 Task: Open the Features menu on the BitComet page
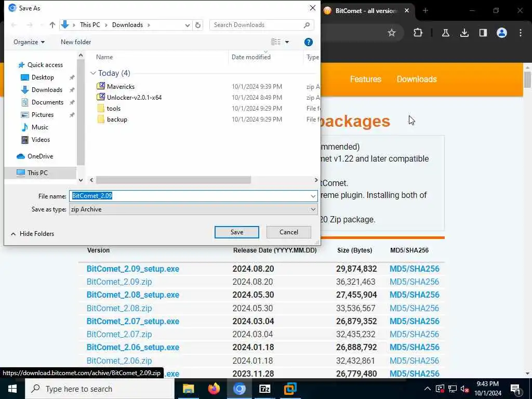(x=365, y=79)
